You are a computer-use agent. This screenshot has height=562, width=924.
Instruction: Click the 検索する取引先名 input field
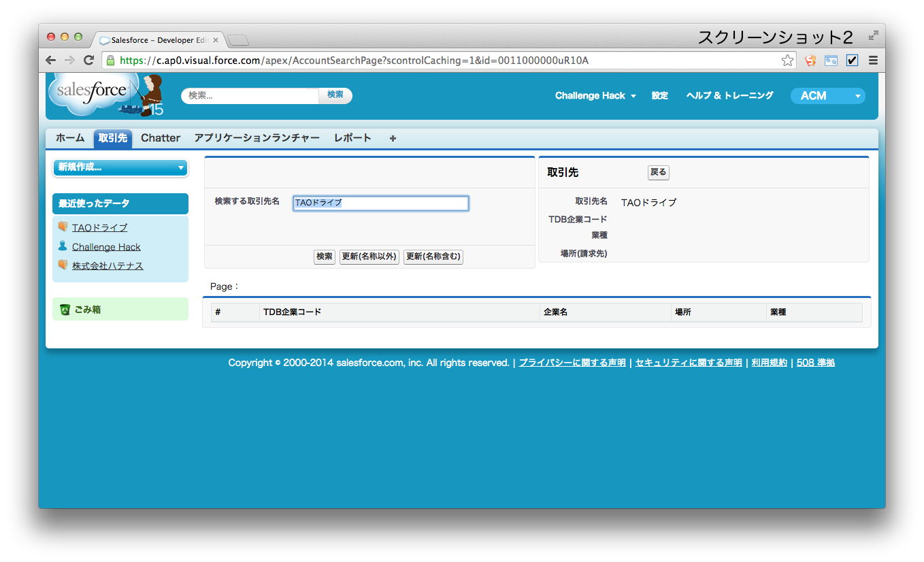pos(381,203)
